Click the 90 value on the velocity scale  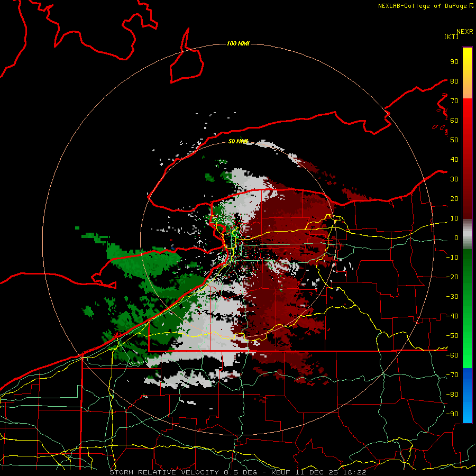(x=454, y=62)
